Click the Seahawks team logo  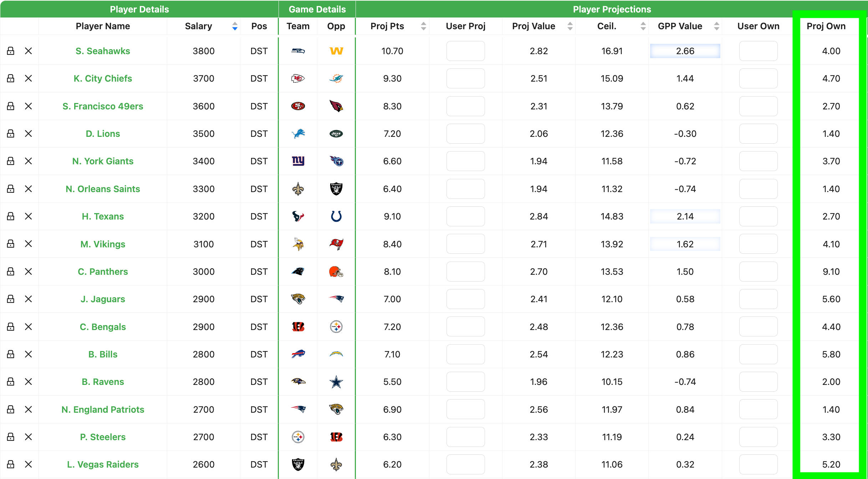pos(298,51)
